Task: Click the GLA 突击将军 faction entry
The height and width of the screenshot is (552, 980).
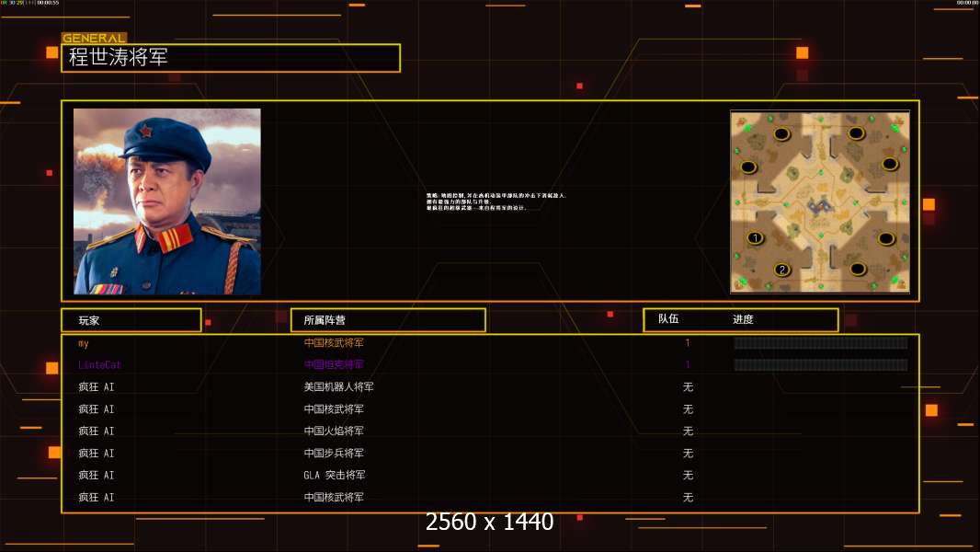Action: [335, 475]
